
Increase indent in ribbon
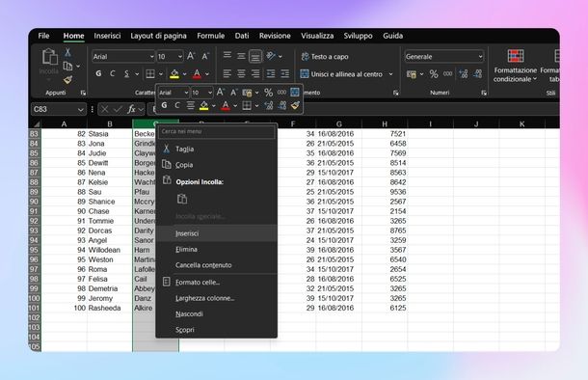click(x=285, y=73)
